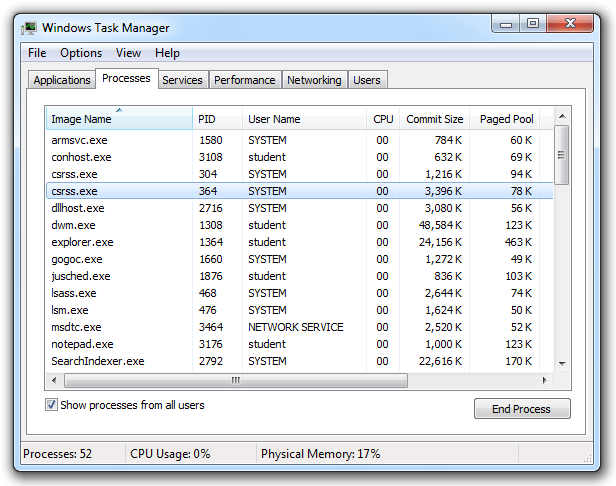Select the dllhost.exe process row
The image size is (616, 486).
[299, 208]
